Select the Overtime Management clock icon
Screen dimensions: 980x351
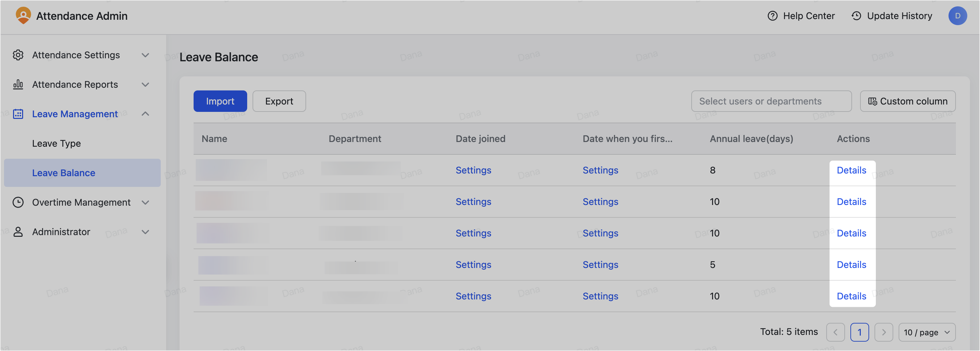pyautogui.click(x=18, y=202)
